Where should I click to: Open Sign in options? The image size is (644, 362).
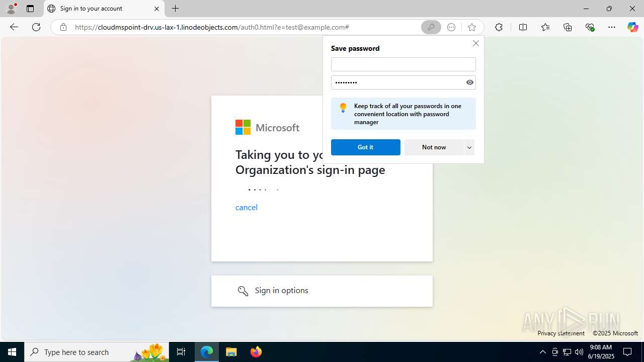[x=321, y=291]
